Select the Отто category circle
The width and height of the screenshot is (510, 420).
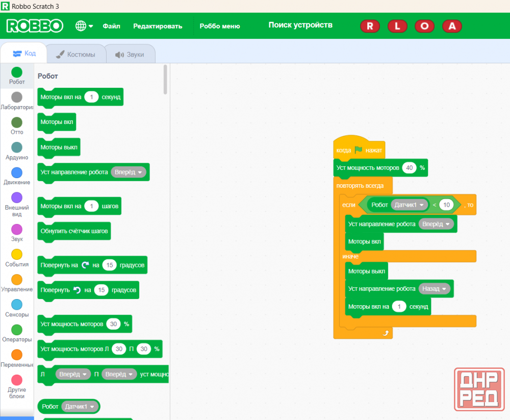pyautogui.click(x=17, y=123)
